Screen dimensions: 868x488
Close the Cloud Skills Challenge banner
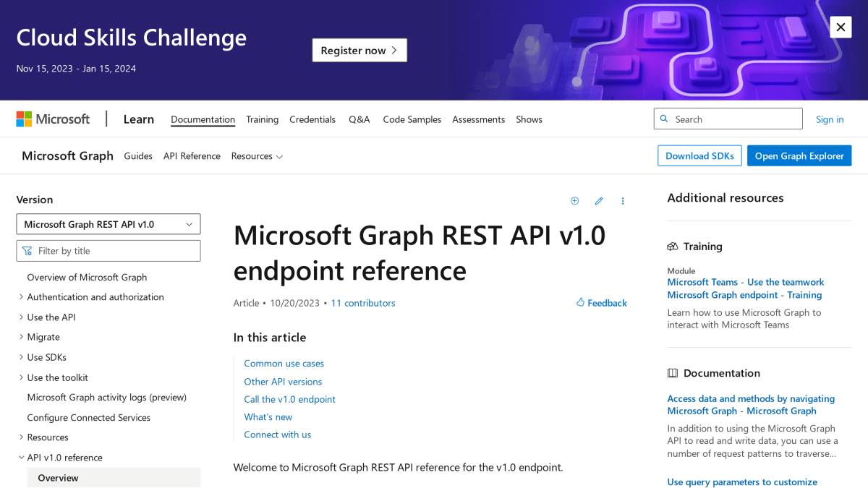pos(841,27)
